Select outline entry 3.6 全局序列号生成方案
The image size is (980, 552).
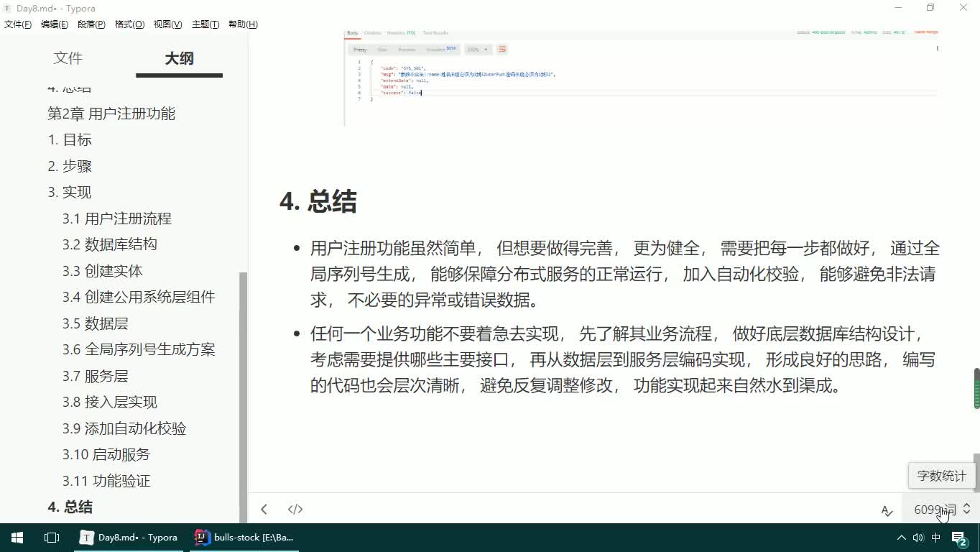pyautogui.click(x=139, y=349)
